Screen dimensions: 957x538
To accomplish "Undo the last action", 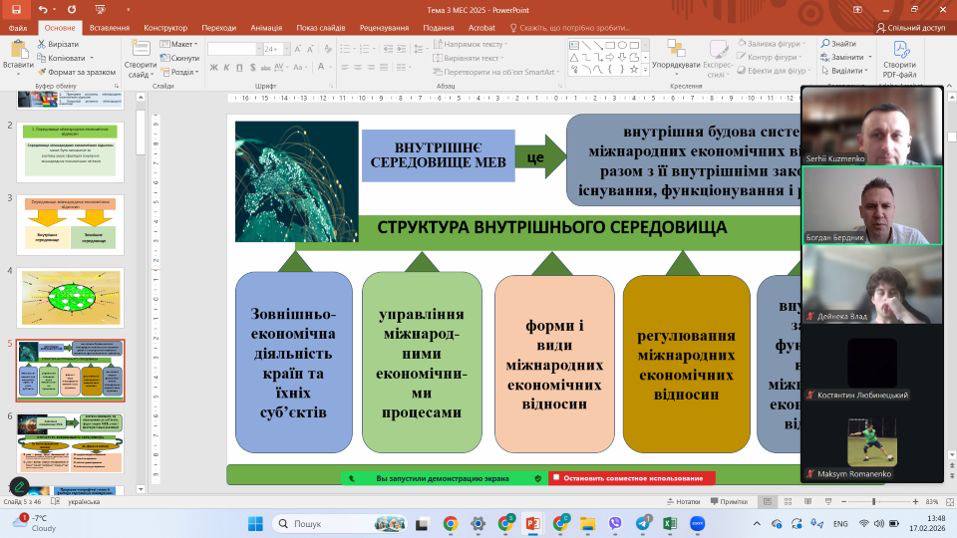I will pyautogui.click(x=42, y=9).
